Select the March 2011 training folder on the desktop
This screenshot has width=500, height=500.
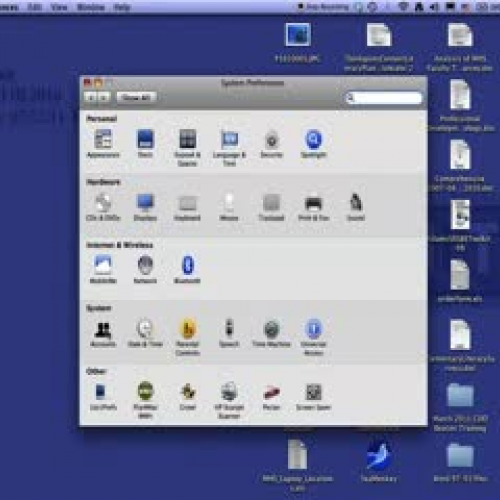(460, 407)
